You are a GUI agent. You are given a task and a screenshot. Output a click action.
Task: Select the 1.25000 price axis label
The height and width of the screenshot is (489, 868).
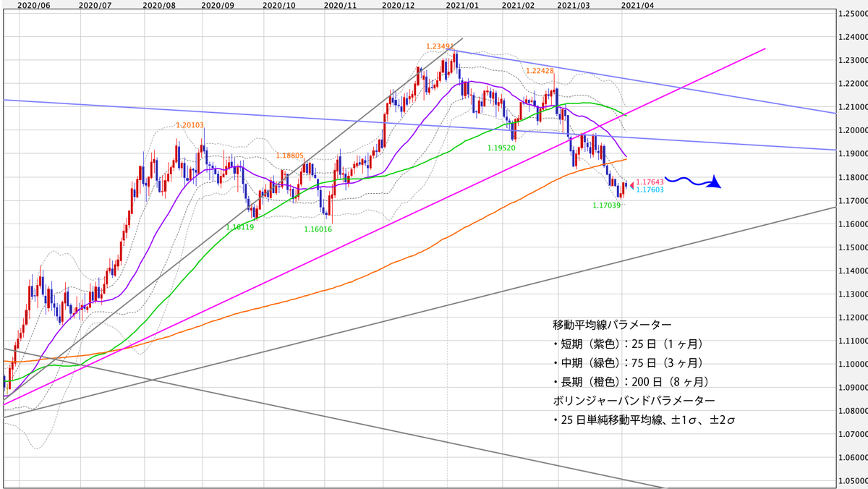pyautogui.click(x=852, y=14)
